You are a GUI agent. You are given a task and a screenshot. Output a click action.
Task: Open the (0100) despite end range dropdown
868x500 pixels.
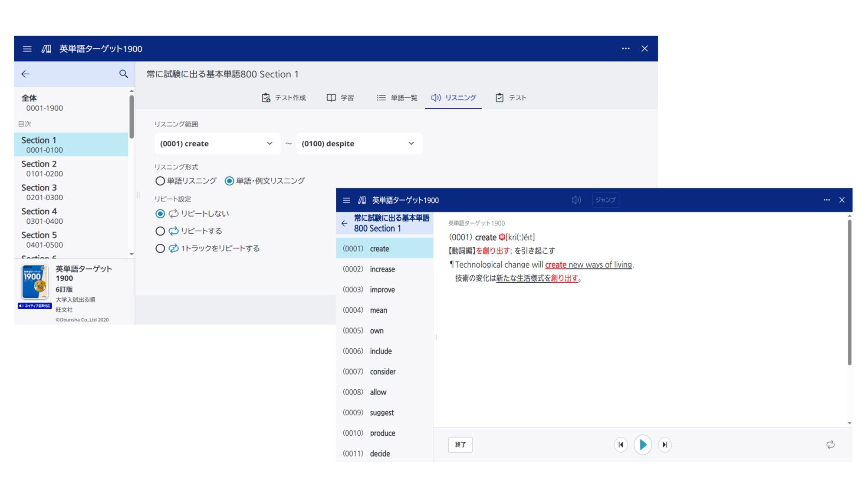coord(358,143)
